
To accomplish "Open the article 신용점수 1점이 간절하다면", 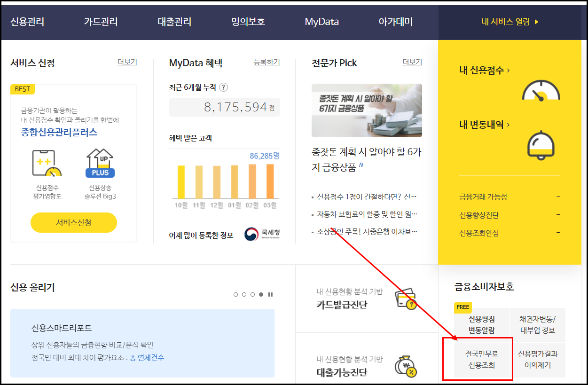I will point(367,196).
